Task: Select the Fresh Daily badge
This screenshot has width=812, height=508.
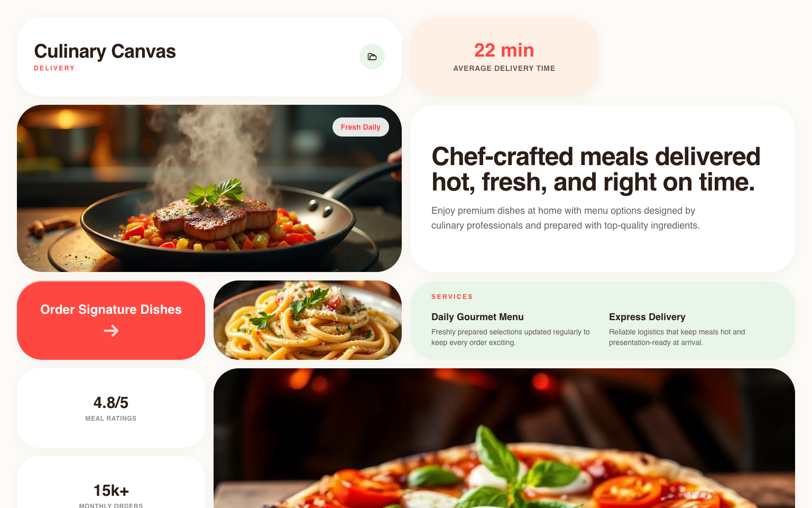Action: (361, 127)
